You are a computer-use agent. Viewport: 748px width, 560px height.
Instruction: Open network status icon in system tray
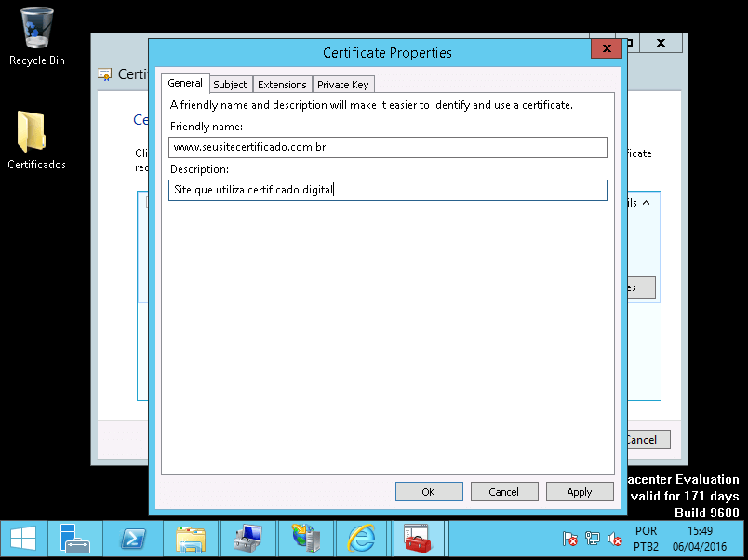pos(593,539)
